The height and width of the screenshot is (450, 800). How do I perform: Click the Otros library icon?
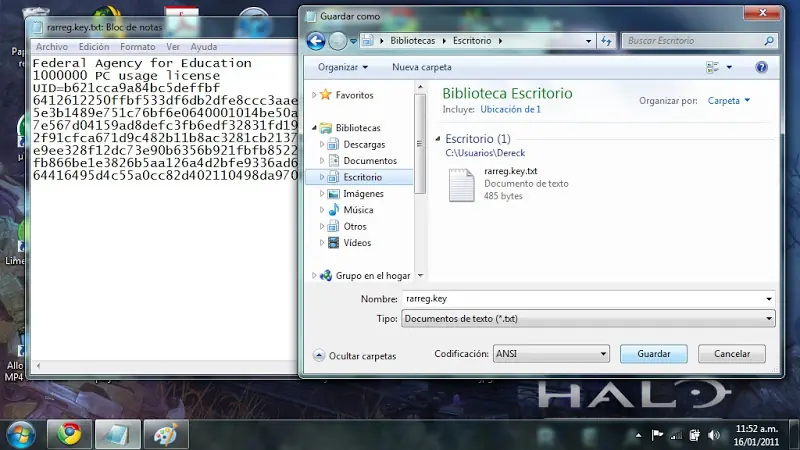[333, 226]
